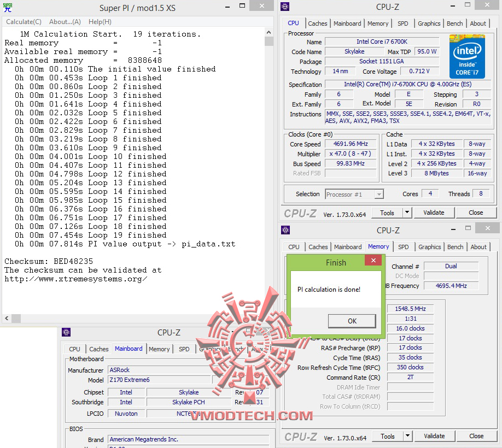Open the Processor #1 selection dropdown
This screenshot has height=448, width=502.
[x=354, y=194]
